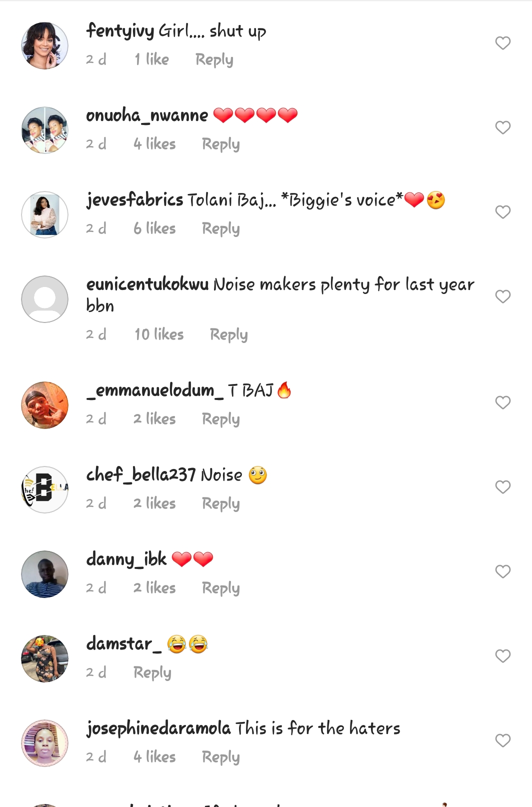Open fentyivy's profile picture
This screenshot has width=532, height=807.
(45, 46)
